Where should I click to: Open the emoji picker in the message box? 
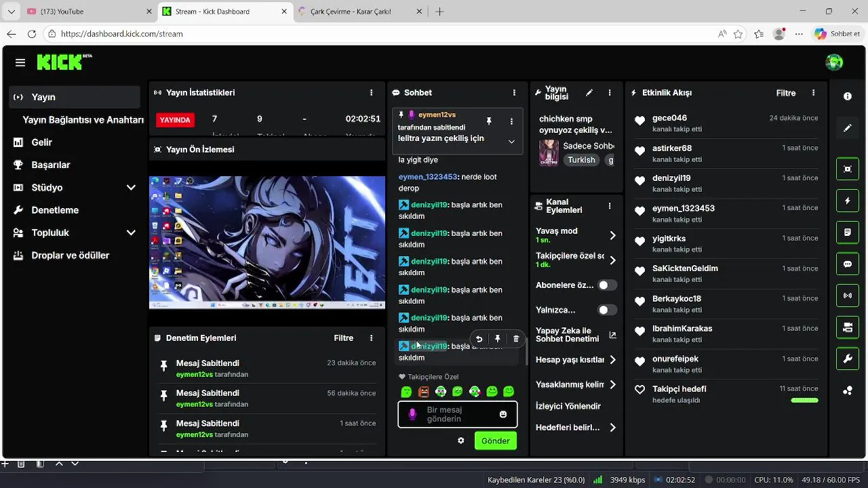coord(503,414)
